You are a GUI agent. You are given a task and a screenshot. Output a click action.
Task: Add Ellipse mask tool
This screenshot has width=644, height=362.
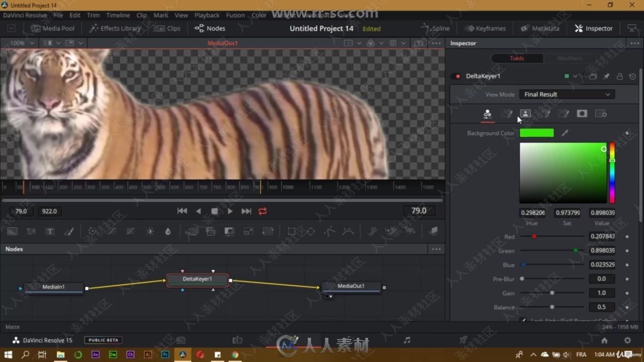tap(311, 231)
